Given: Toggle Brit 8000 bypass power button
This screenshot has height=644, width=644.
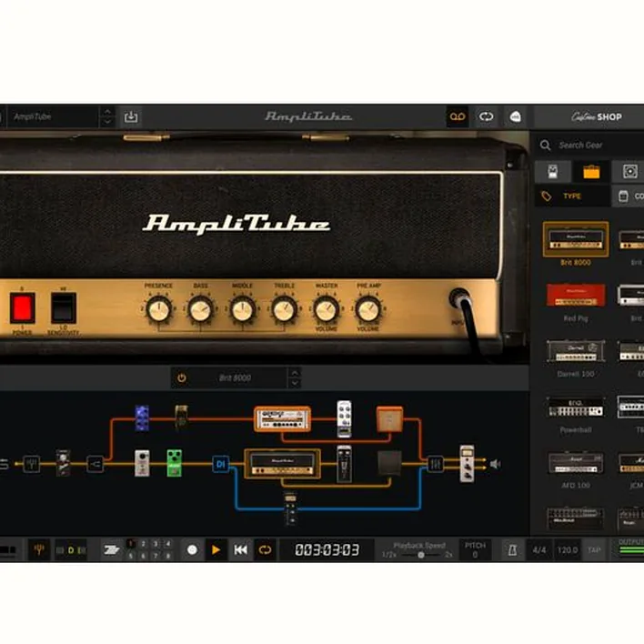Looking at the screenshot, I should click(182, 377).
